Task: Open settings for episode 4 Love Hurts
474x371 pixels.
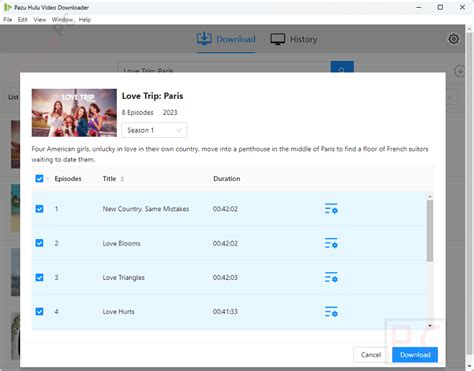Action: click(x=331, y=312)
